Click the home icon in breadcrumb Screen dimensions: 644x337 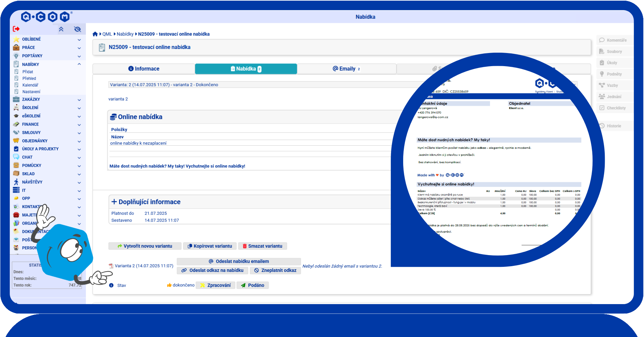click(95, 34)
